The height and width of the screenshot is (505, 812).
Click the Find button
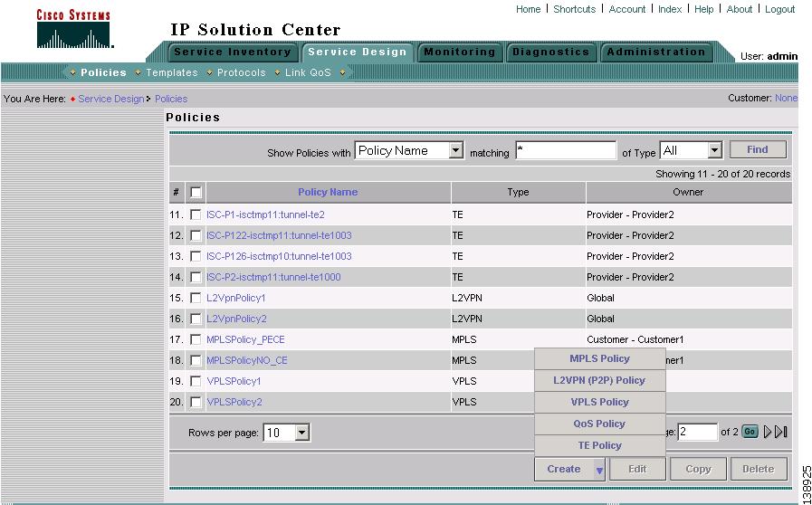tap(758, 149)
